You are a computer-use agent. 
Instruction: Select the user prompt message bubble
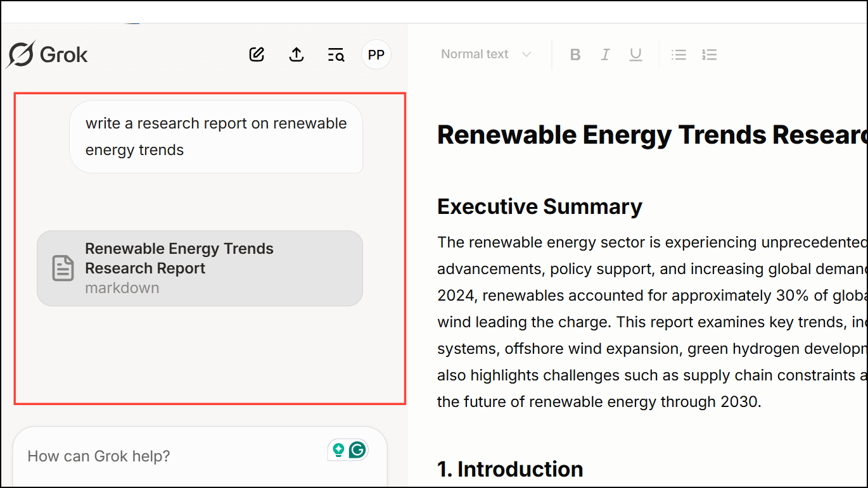pos(216,137)
